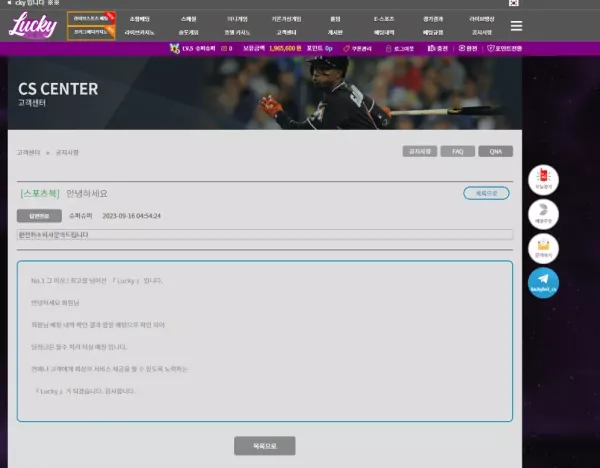Image resolution: width=600 pixels, height=468 pixels.
Task: Open 홀덤 in the top navigation
Action: pyautogui.click(x=335, y=19)
